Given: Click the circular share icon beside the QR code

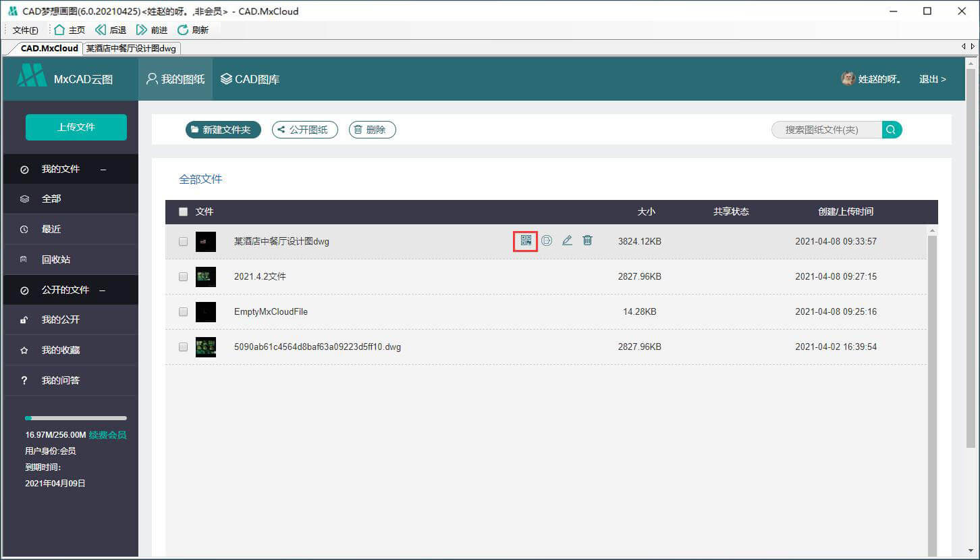Looking at the screenshot, I should (547, 240).
